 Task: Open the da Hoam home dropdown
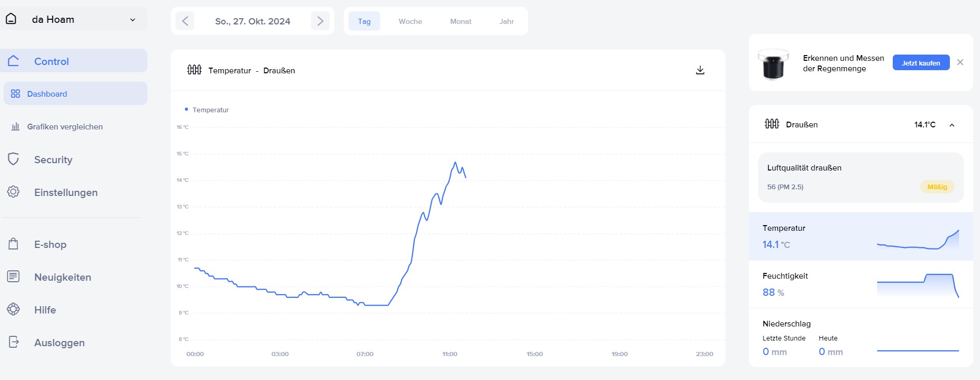point(132,20)
